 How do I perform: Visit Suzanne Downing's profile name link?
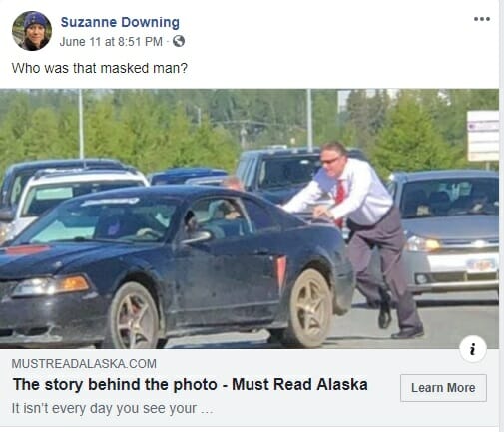(120, 22)
